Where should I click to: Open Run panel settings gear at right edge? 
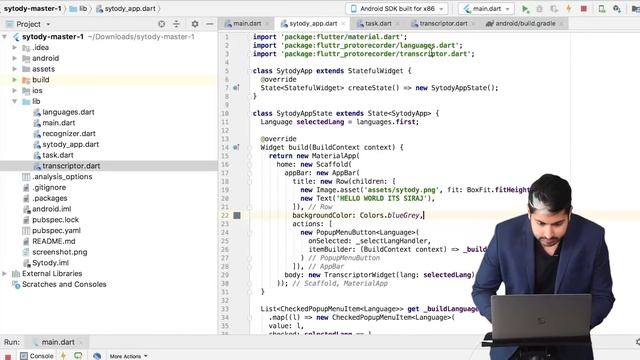click(x=637, y=342)
